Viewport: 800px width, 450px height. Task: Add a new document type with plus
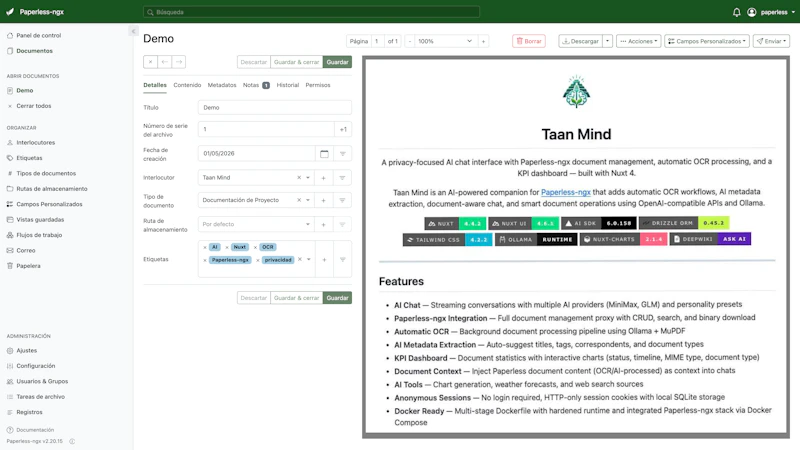[323, 201]
